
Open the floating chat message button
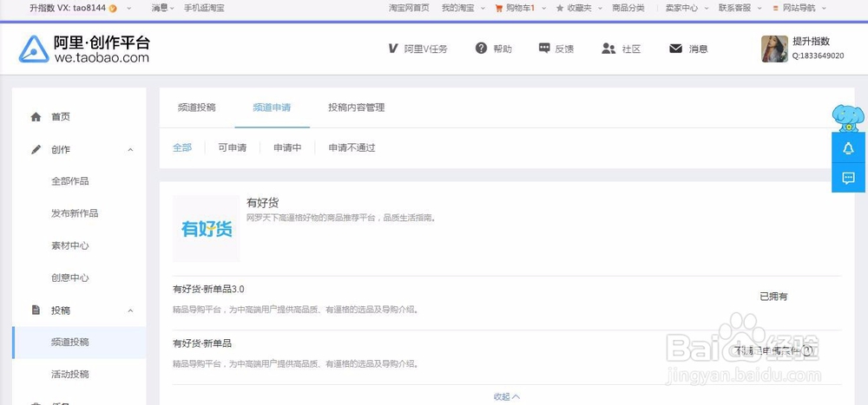[848, 178]
